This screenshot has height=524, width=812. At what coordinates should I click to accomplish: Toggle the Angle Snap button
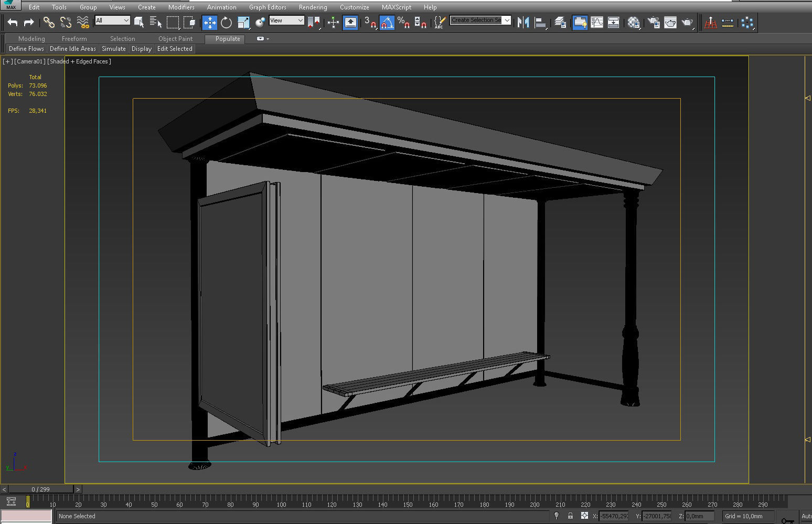387,22
